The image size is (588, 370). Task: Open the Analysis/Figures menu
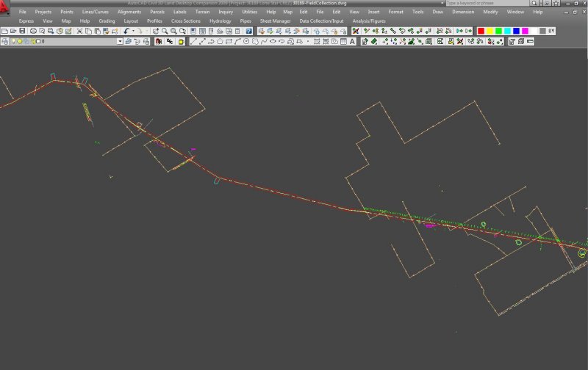pyautogui.click(x=369, y=21)
